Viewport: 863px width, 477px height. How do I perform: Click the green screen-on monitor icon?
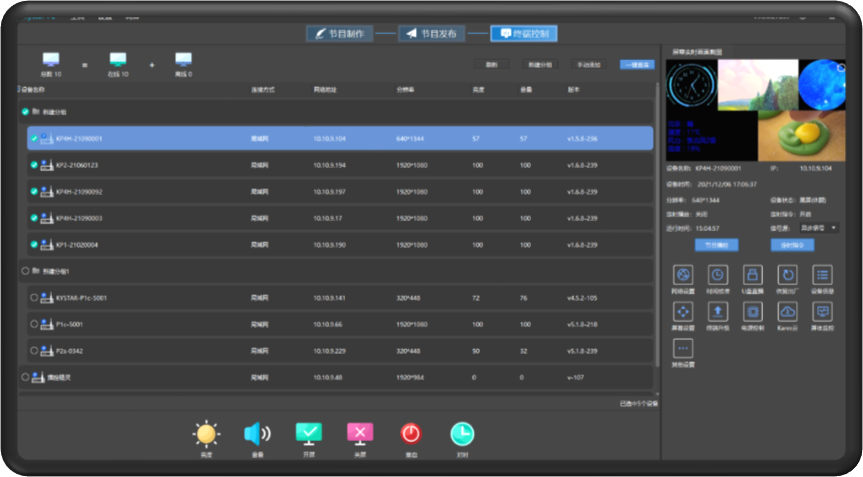pos(309,433)
